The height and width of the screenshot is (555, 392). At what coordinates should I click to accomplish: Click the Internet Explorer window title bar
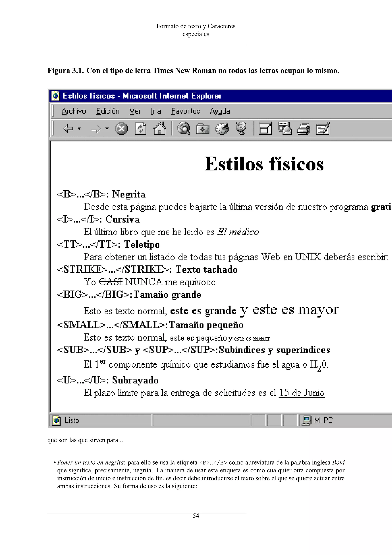point(221,96)
